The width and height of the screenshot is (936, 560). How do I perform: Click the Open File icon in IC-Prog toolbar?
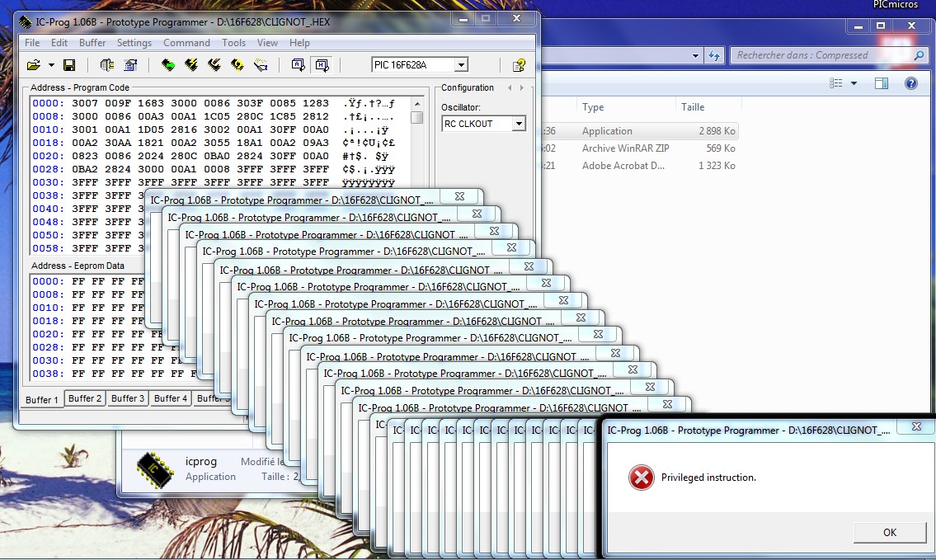[34, 64]
